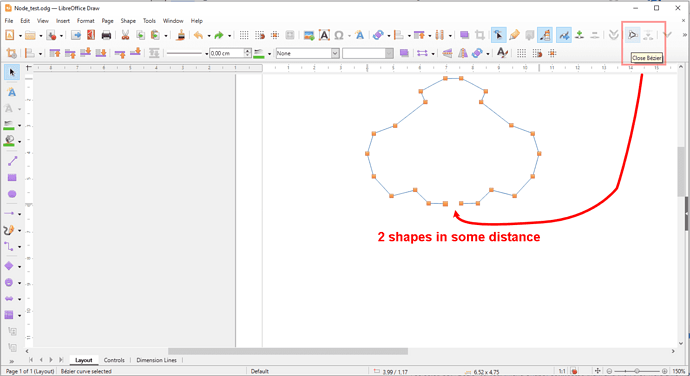The image size is (690, 376).
Task: Click the Insert Image icon
Action: coord(309,35)
